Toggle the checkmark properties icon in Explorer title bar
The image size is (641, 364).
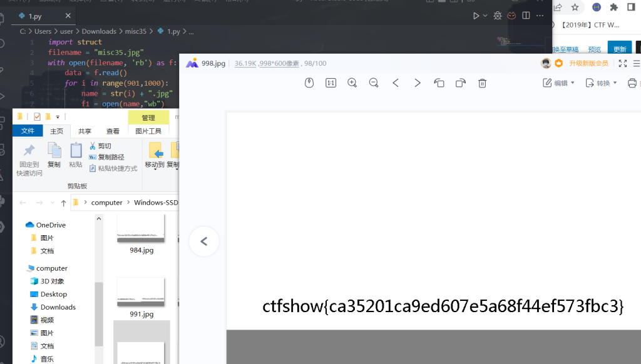coord(37,116)
